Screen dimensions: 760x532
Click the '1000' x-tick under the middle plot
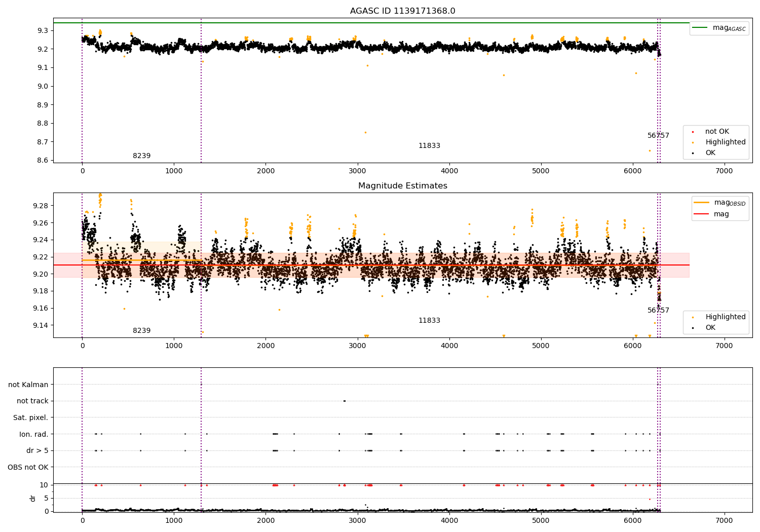pyautogui.click(x=174, y=346)
